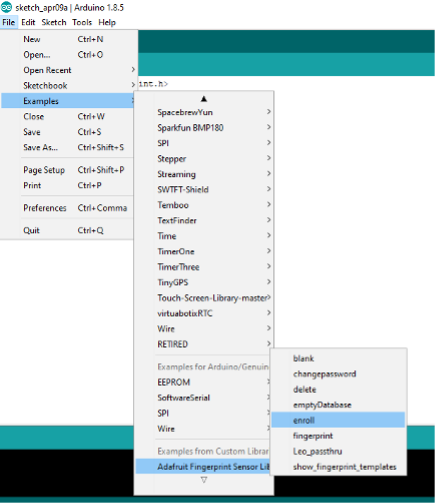Click the up arrow atop Examples submenu
The image size is (436, 504).
[x=204, y=99]
